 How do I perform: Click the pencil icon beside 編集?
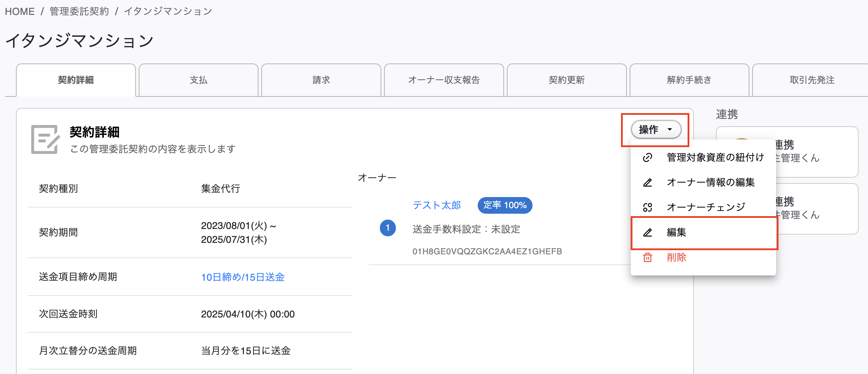(647, 232)
